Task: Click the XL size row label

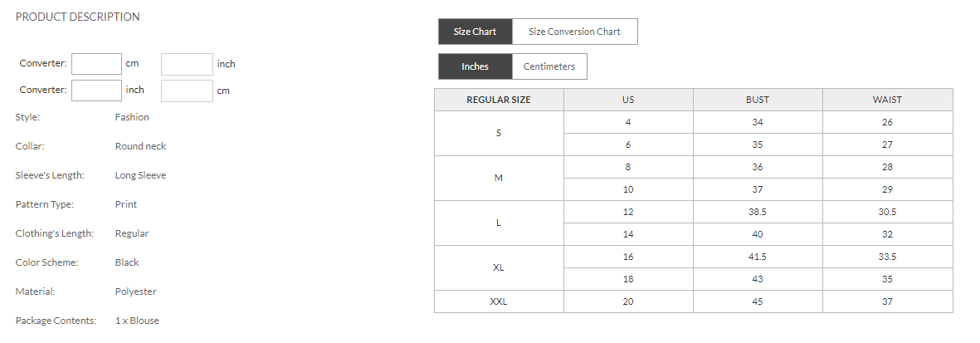Action: [499, 267]
